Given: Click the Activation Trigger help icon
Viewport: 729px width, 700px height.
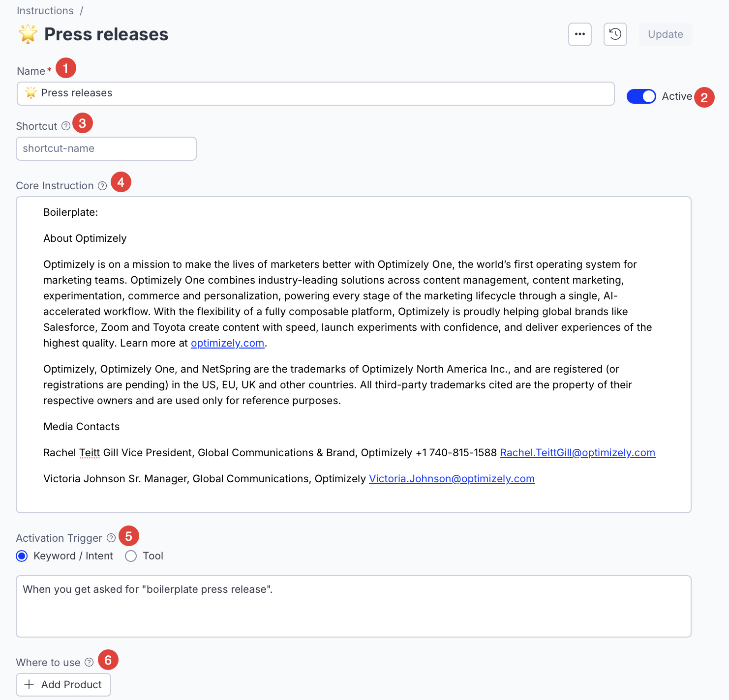Looking at the screenshot, I should tap(111, 538).
